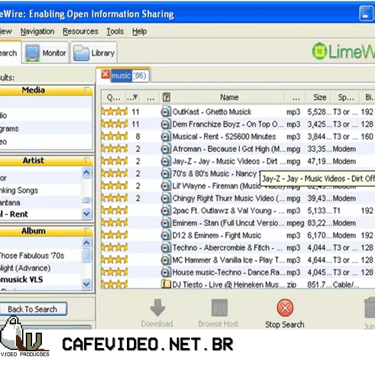Image resolution: width=375 pixels, height=366 pixels.
Task: Click the Browse Host button
Action: pos(218,313)
